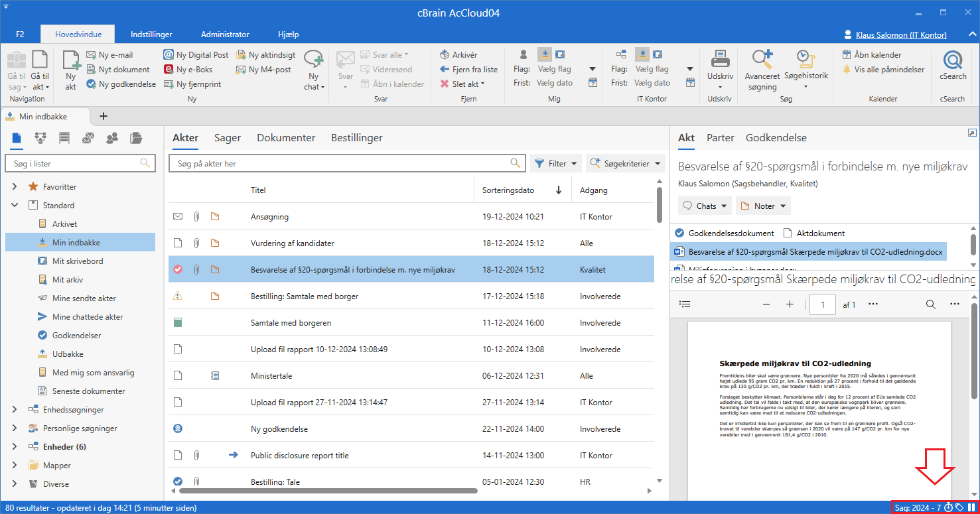Click Vis alle påmindelser button
This screenshot has height=514, width=980.
pos(888,70)
